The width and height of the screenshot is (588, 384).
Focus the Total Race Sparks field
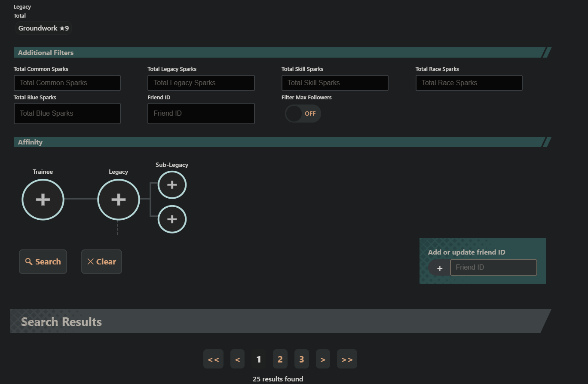pyautogui.click(x=469, y=83)
